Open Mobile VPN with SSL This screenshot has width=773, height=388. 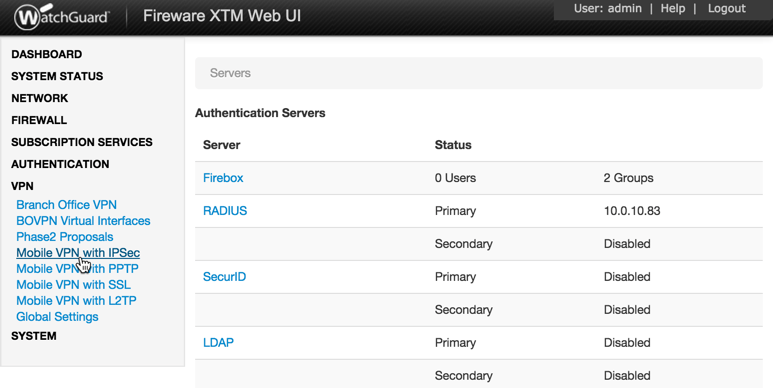73,285
